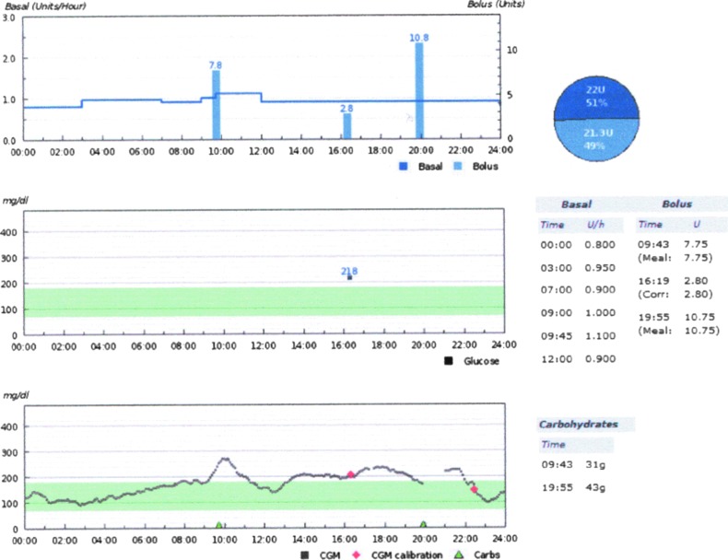Click the Bolus table header
The image size is (728, 560).
pyautogui.click(x=677, y=204)
